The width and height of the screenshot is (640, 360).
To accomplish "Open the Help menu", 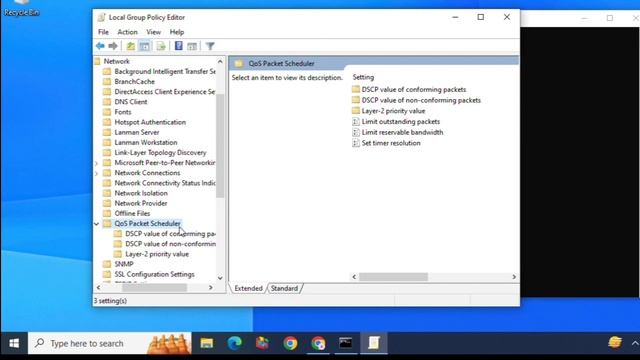I will click(177, 32).
